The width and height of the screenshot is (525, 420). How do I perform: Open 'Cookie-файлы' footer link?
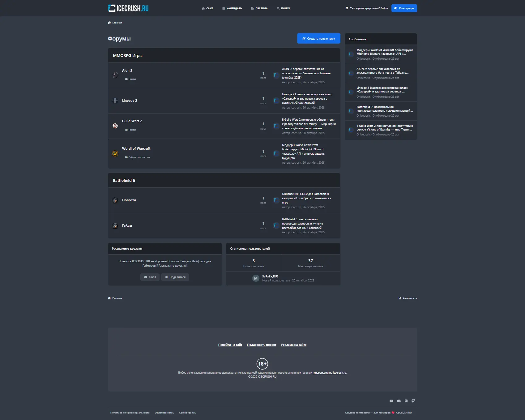188,413
